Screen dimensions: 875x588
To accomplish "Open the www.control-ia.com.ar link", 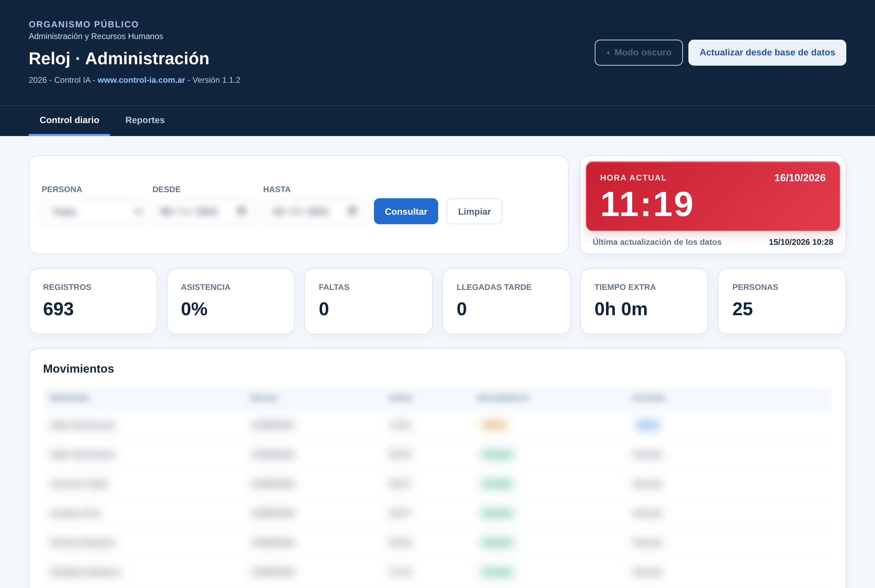I will 141,80.
